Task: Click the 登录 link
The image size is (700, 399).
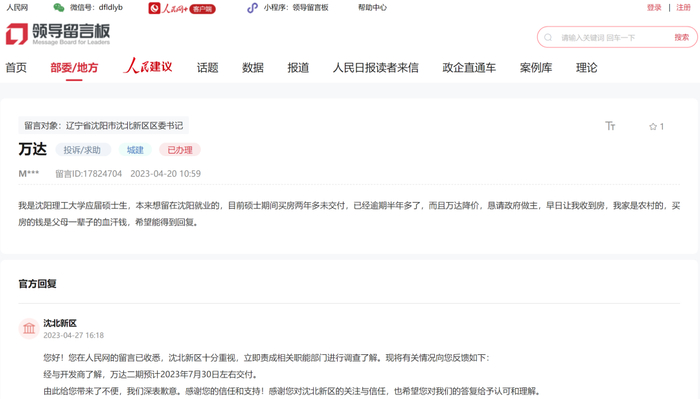Action: tap(654, 8)
